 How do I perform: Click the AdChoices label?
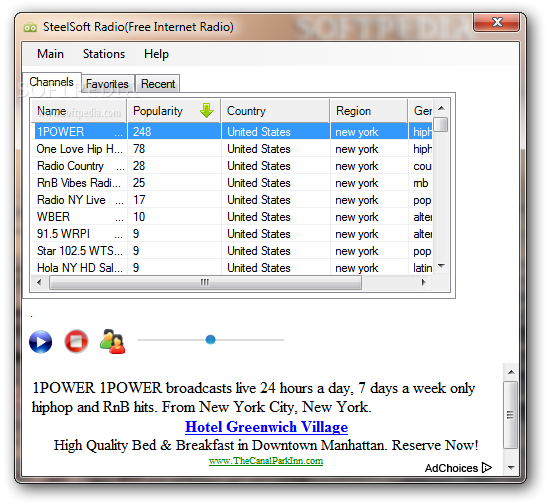[x=451, y=468]
